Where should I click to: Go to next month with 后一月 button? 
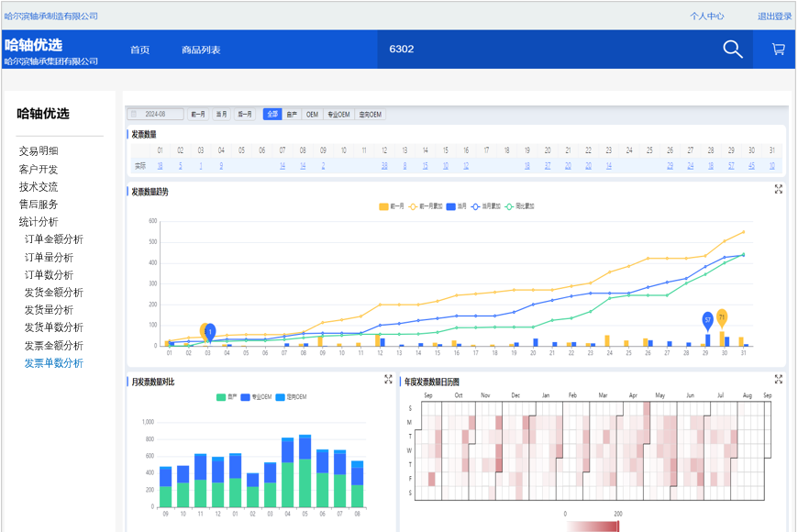tap(245, 114)
